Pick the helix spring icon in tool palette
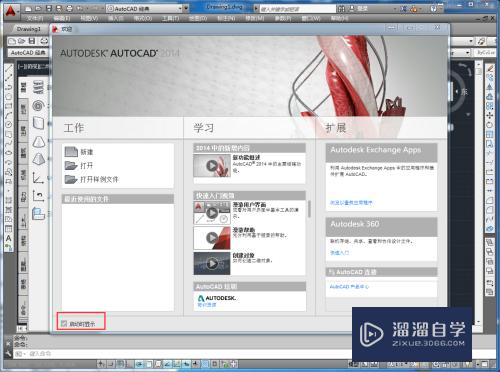 tap(39, 87)
